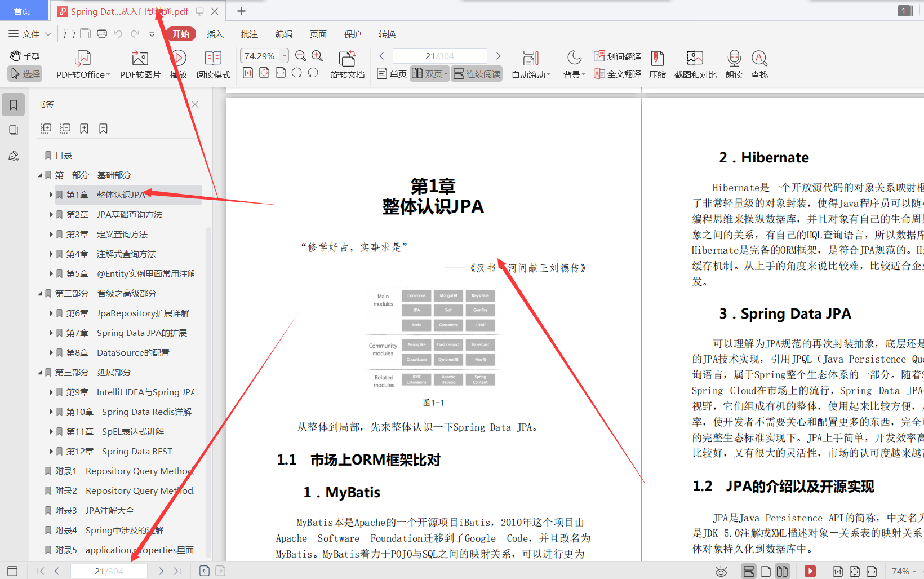Click the page number field in toolbar

pos(439,56)
